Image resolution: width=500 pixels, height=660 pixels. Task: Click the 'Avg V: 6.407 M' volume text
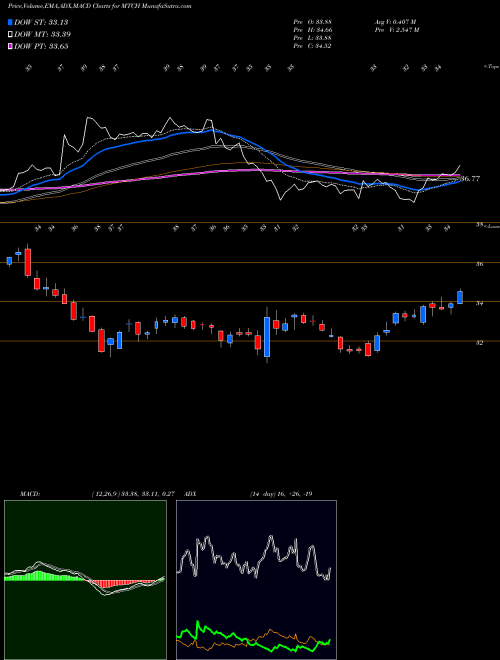(x=397, y=22)
